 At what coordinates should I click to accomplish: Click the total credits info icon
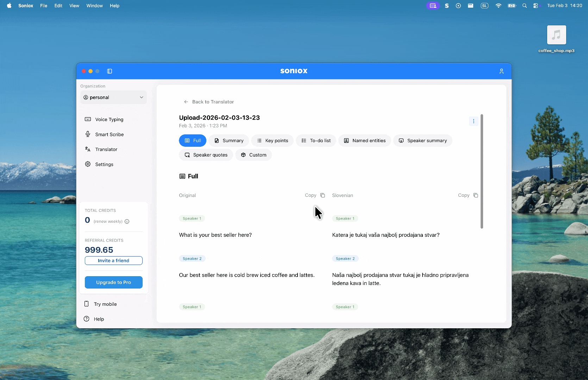(127, 221)
